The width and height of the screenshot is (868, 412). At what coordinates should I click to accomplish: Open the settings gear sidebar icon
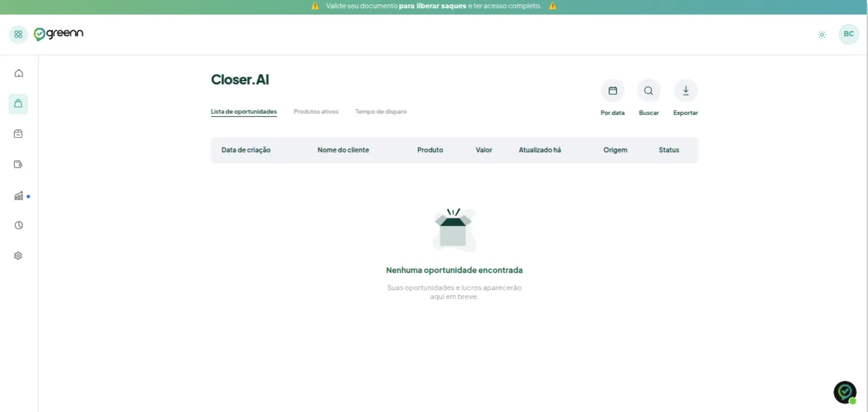pos(18,255)
